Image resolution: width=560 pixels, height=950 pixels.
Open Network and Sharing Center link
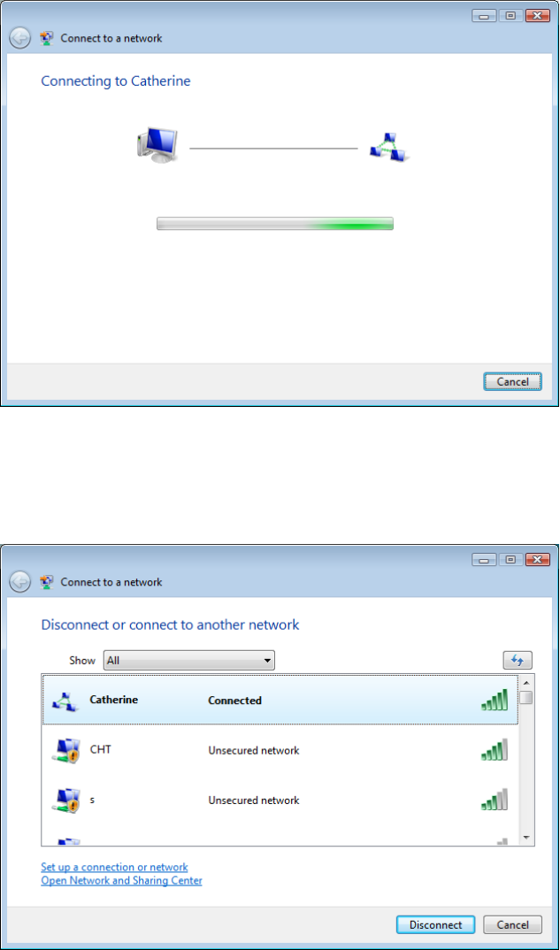pos(121,880)
